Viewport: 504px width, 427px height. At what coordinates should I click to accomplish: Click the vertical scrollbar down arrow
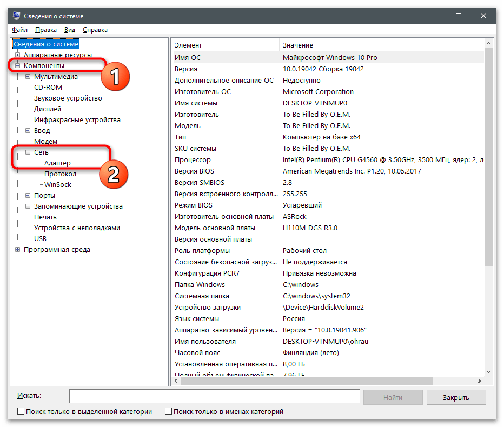click(489, 371)
